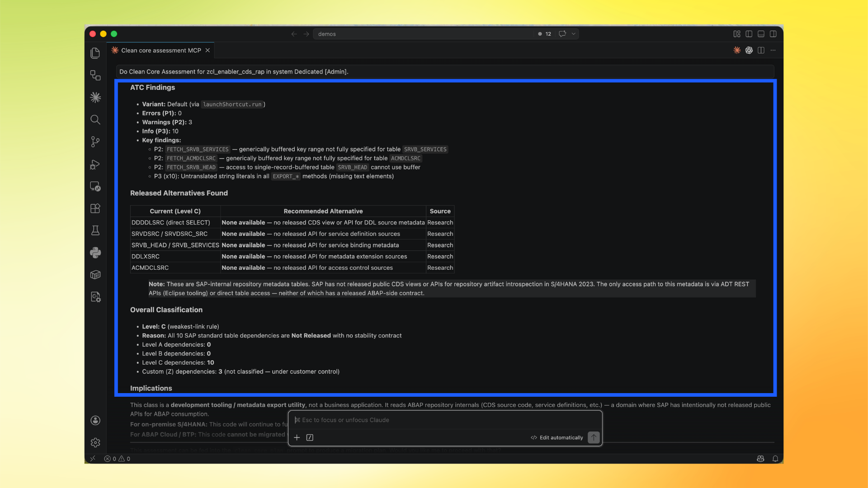Screen dimensions: 868x488
Task: Open the Edit automatically mode selector
Action: tap(557, 437)
